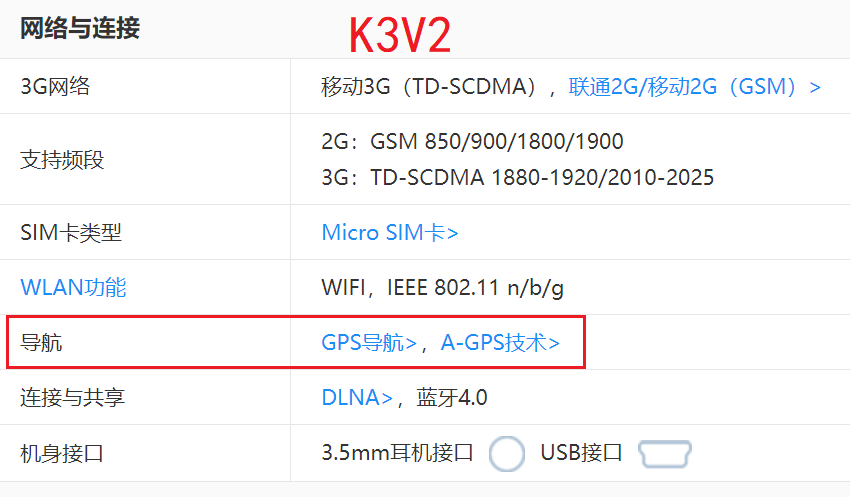The image size is (850, 497).
Task: Click the 蓝牙4.0 text
Action: 452,398
